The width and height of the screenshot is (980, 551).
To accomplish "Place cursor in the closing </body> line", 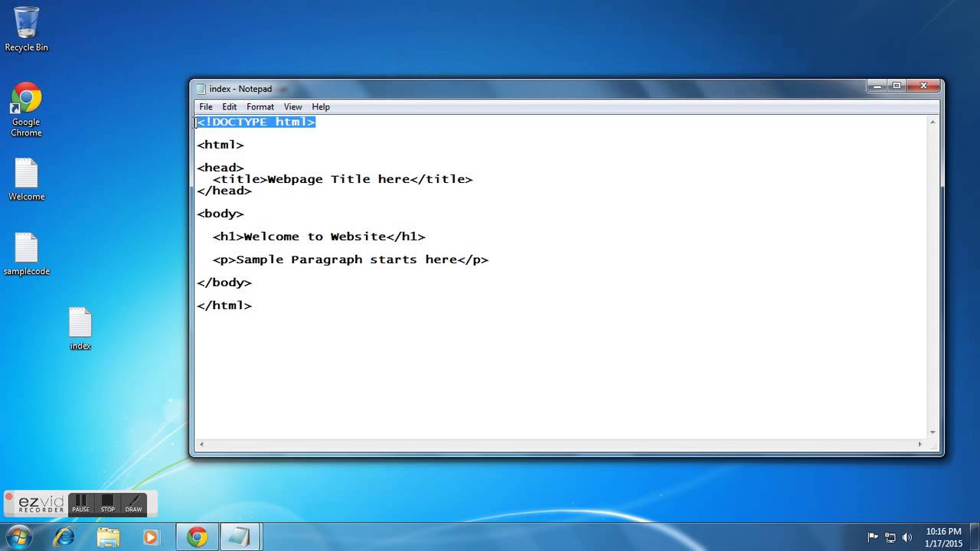I will tap(224, 282).
